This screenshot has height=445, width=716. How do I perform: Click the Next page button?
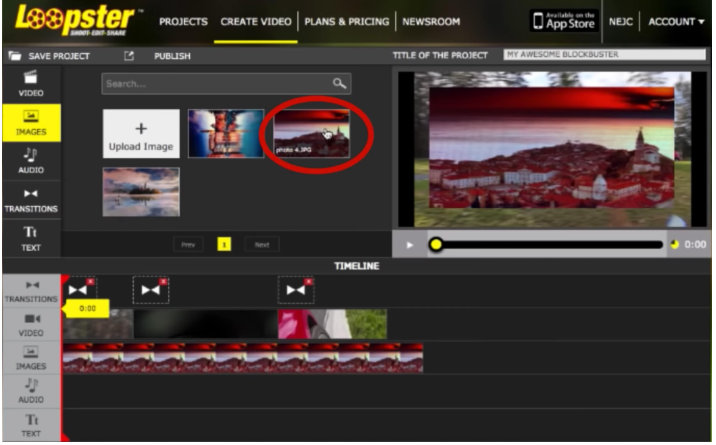tap(262, 245)
